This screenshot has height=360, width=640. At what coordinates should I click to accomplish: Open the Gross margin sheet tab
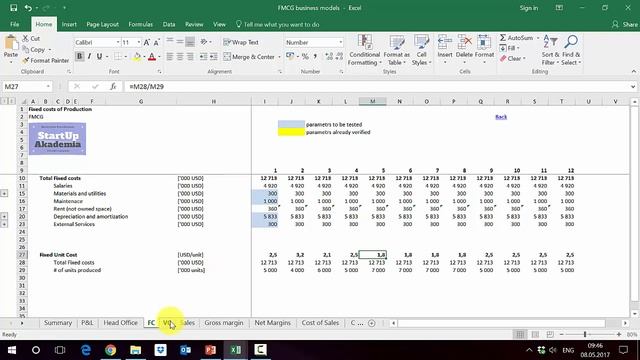(x=224, y=322)
